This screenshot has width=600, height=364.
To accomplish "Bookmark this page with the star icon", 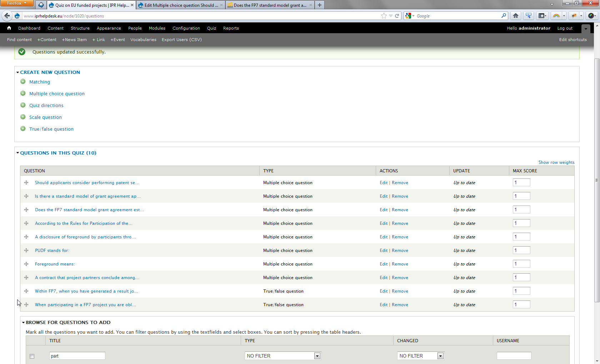I will (384, 16).
